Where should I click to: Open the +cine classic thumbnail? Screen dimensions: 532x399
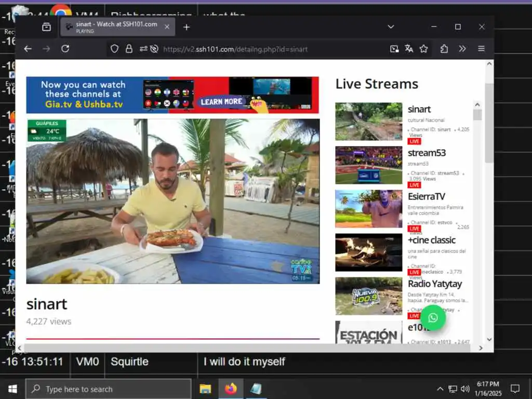pos(368,252)
